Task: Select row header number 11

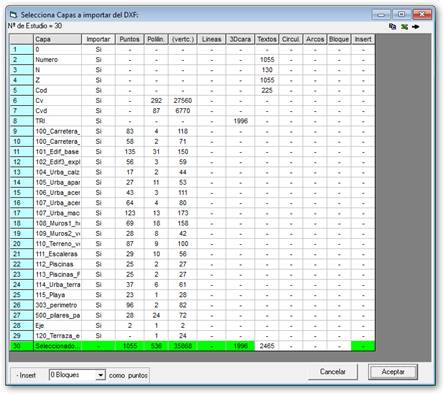Action: (22, 152)
